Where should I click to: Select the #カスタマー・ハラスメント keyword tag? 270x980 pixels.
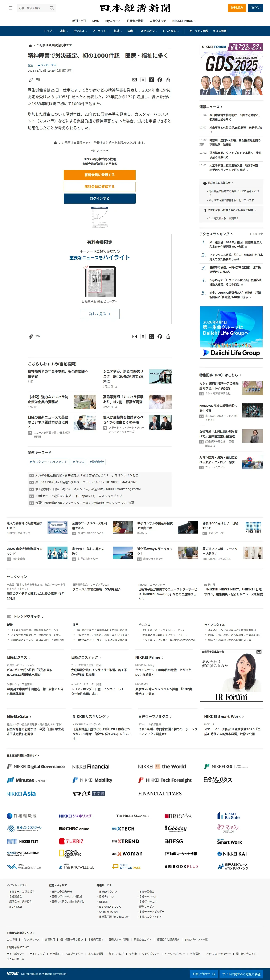48,462
